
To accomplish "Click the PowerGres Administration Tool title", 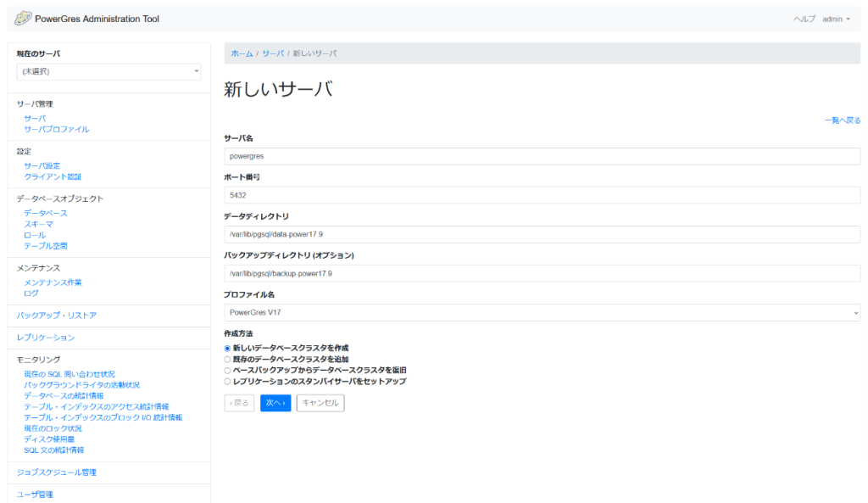I will click(97, 19).
